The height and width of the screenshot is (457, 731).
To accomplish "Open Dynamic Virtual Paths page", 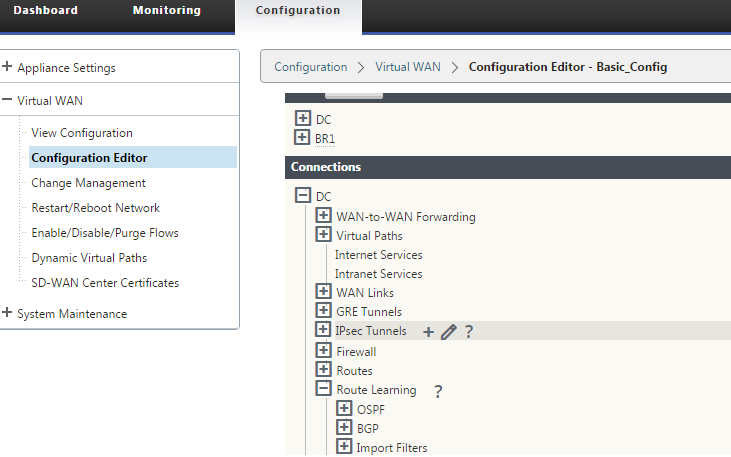I will (x=89, y=258).
